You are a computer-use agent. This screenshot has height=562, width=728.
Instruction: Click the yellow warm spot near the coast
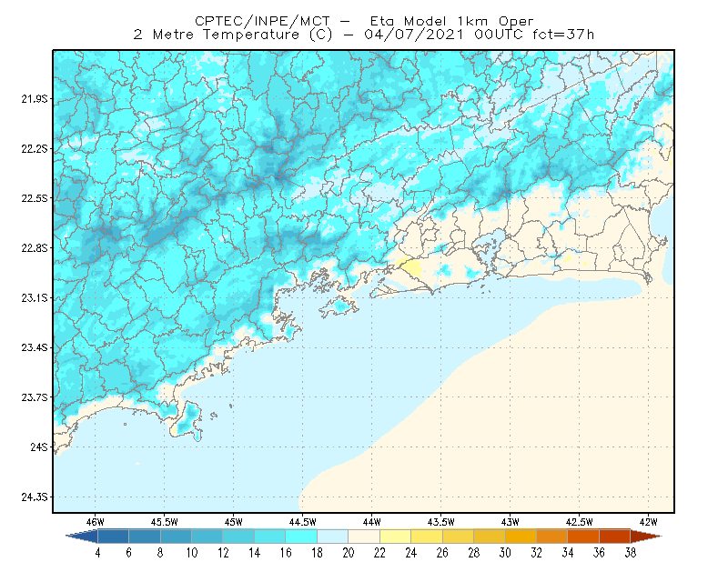(410, 267)
